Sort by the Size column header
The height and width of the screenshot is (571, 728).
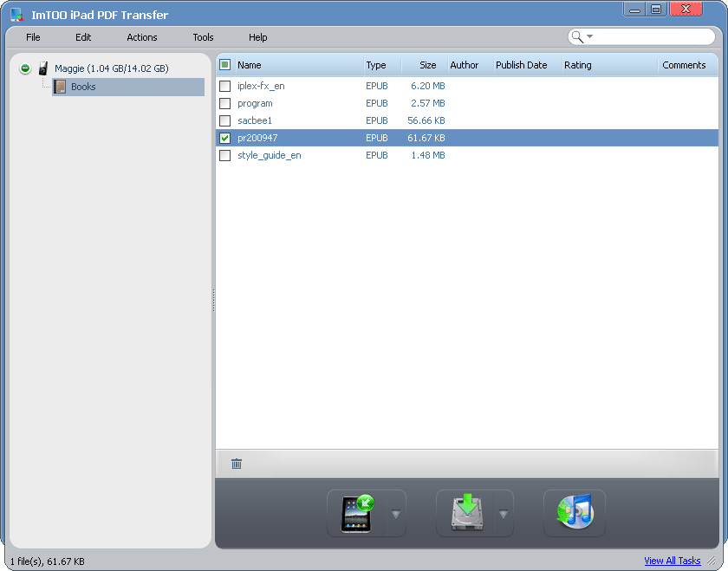click(x=425, y=65)
